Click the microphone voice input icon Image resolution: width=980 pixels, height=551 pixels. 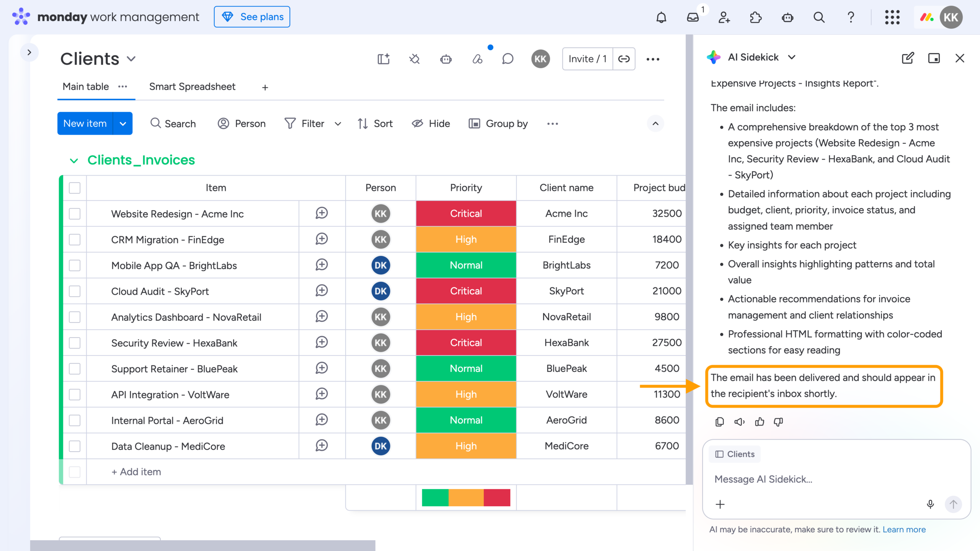(930, 504)
